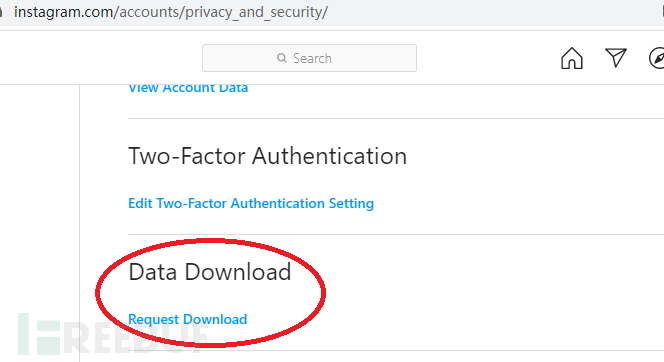Click the FREEBUF watermark logo
The width and height of the screenshot is (664, 362).
click(112, 334)
